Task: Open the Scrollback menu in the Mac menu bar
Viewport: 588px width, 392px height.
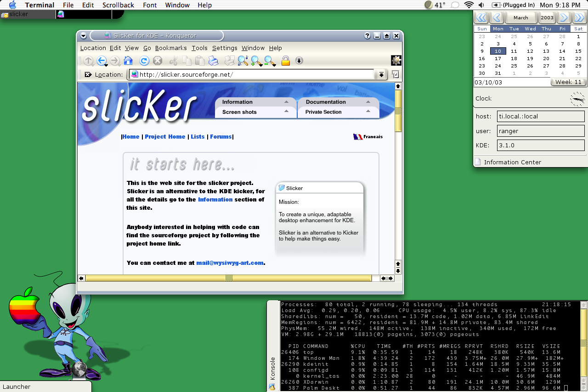Action: pyautogui.click(x=119, y=5)
